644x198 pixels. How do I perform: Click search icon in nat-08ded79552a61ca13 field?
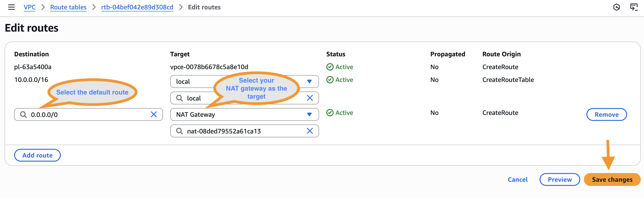point(179,131)
